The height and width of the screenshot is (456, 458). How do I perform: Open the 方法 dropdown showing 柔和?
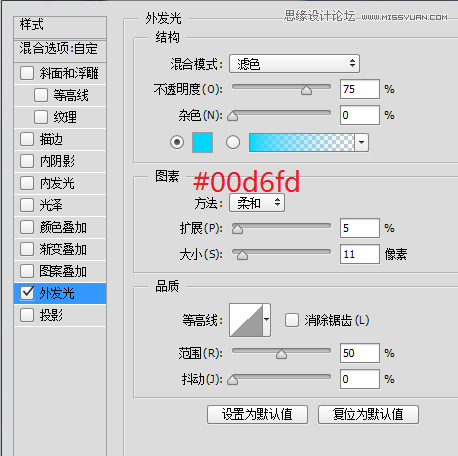click(x=257, y=203)
